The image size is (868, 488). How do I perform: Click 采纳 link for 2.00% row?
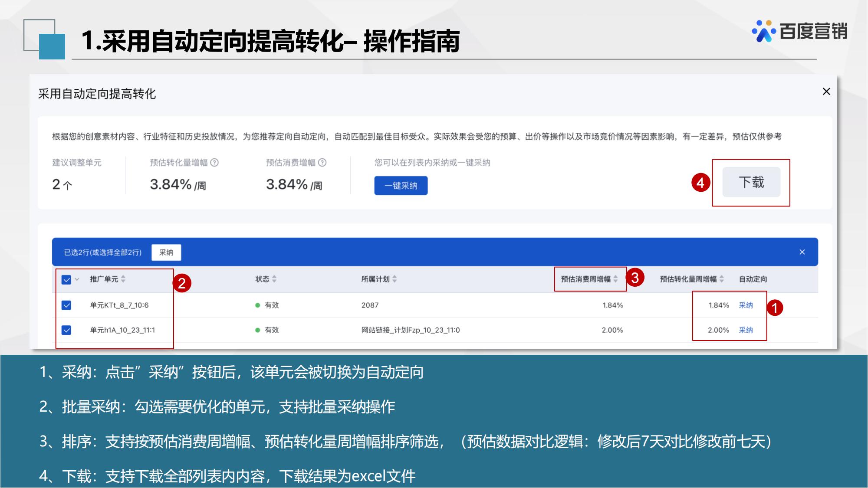click(746, 330)
